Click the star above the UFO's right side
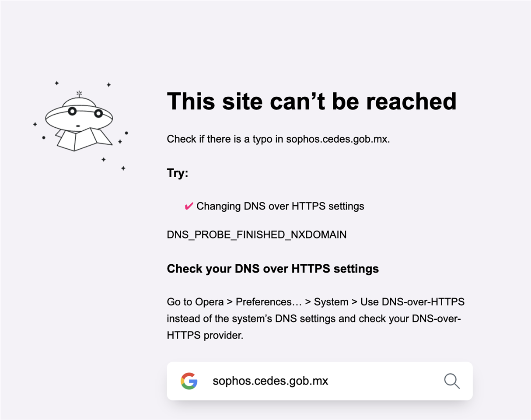The image size is (531, 420). 109,85
